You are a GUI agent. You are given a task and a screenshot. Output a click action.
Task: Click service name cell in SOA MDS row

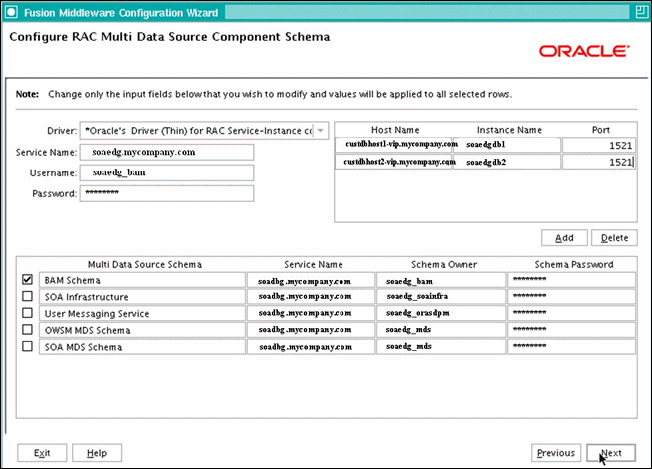[x=311, y=346]
